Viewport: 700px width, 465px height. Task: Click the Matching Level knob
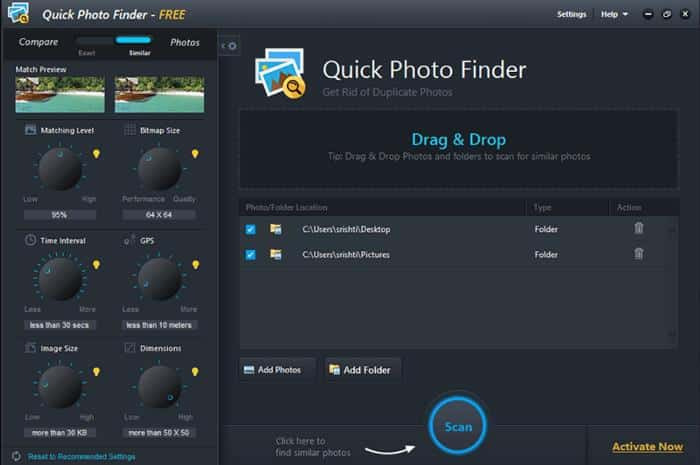[x=60, y=169]
